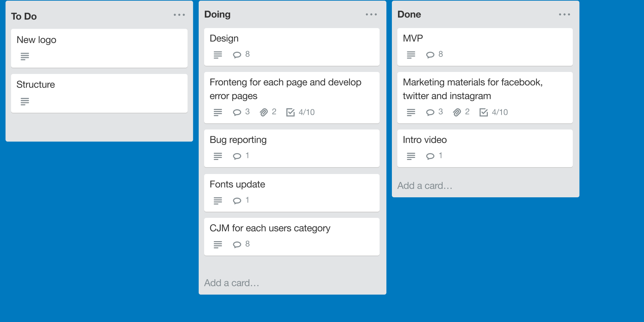The height and width of the screenshot is (322, 644).
Task: Click the Done list title
Action: point(409,14)
